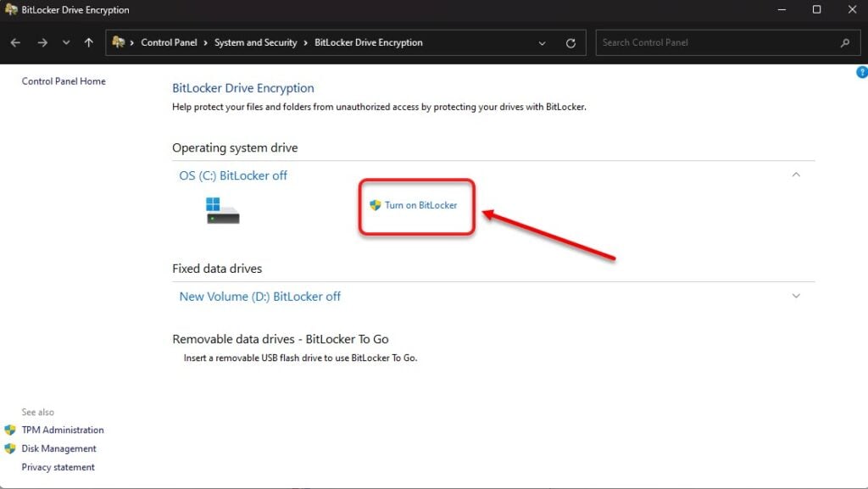Collapse the OS (C:) drive section
This screenshot has width=868, height=489.
[796, 175]
